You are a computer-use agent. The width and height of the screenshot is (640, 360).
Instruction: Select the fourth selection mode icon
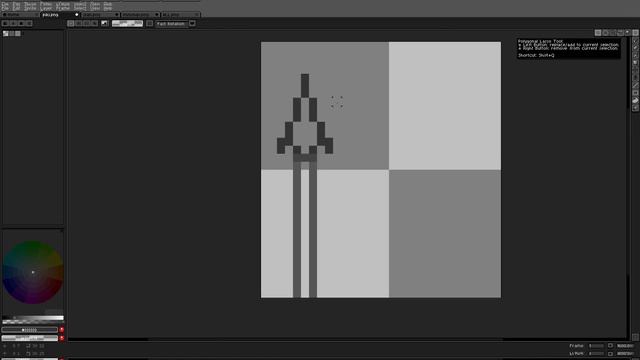click(94, 24)
